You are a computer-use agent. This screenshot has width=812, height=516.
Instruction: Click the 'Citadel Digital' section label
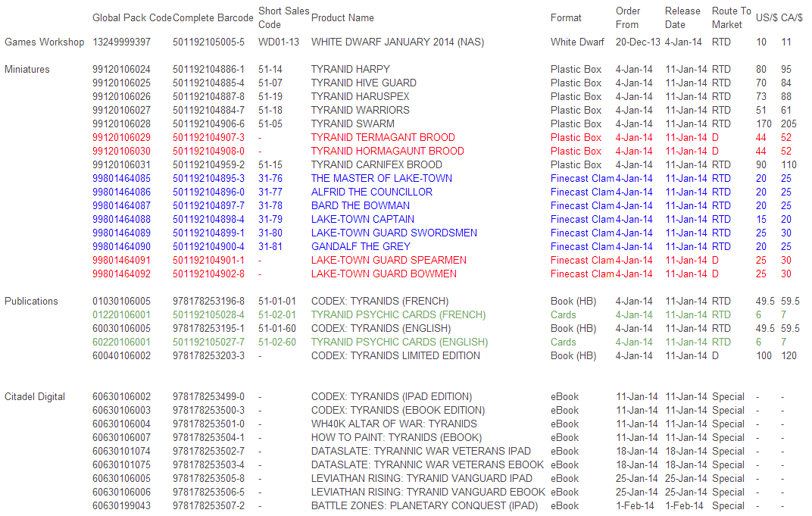(35, 397)
